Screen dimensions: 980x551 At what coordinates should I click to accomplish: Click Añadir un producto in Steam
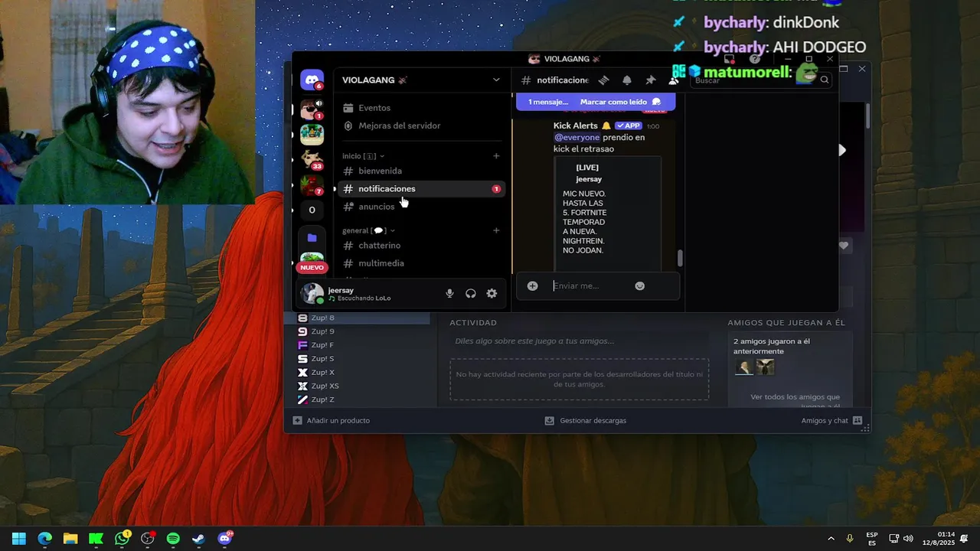[332, 420]
